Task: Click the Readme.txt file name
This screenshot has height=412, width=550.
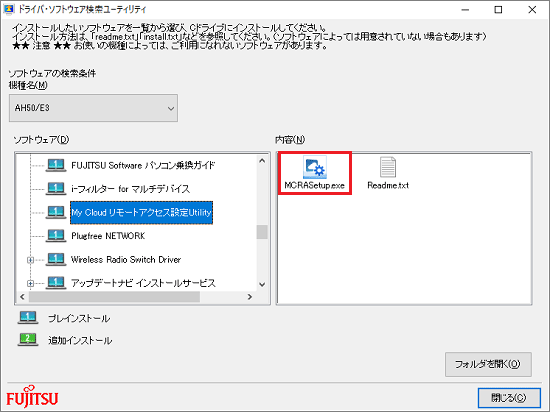Action: pos(388,185)
